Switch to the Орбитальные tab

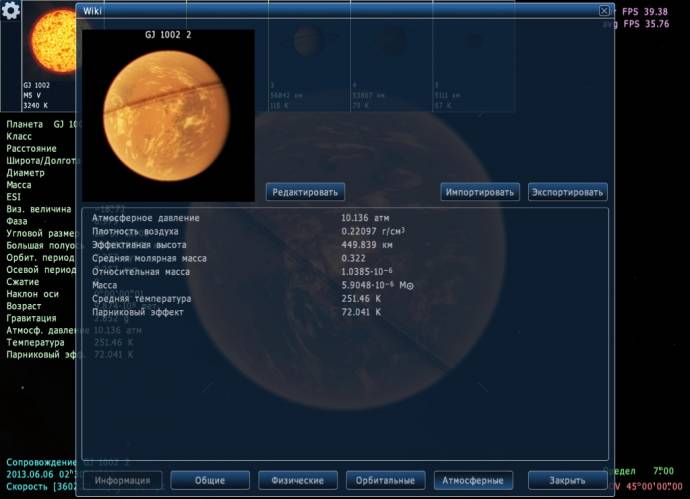click(x=385, y=481)
